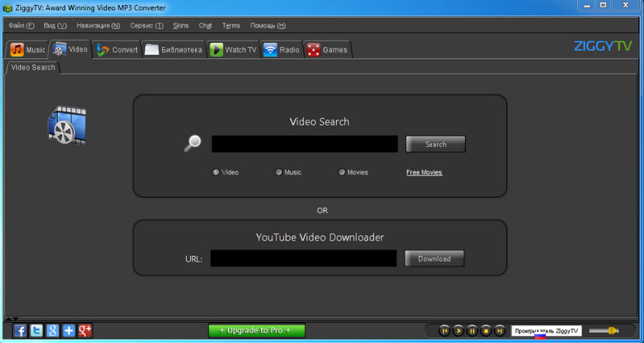Open the Skins menu
The width and height of the screenshot is (644, 343).
[180, 26]
